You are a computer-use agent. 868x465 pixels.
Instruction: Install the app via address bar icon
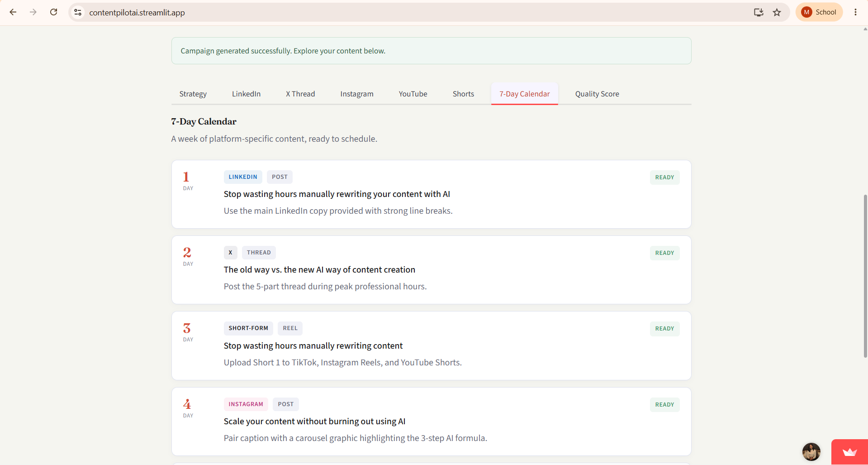(759, 12)
